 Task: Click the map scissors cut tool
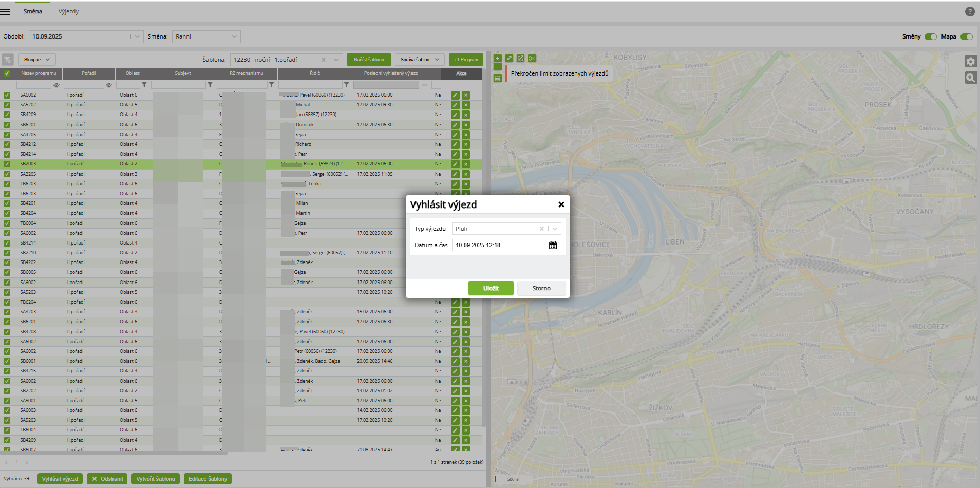pyautogui.click(x=532, y=59)
